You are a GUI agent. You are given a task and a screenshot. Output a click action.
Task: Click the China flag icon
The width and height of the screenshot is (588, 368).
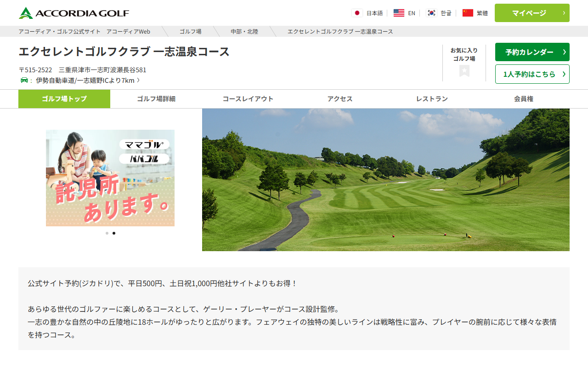[468, 13]
